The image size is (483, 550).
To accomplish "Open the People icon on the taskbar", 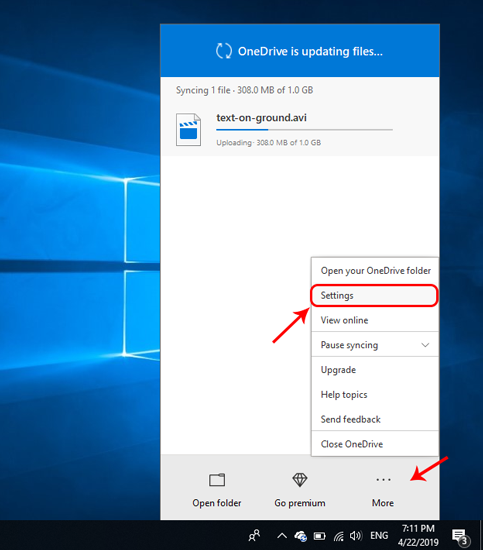I will click(254, 536).
